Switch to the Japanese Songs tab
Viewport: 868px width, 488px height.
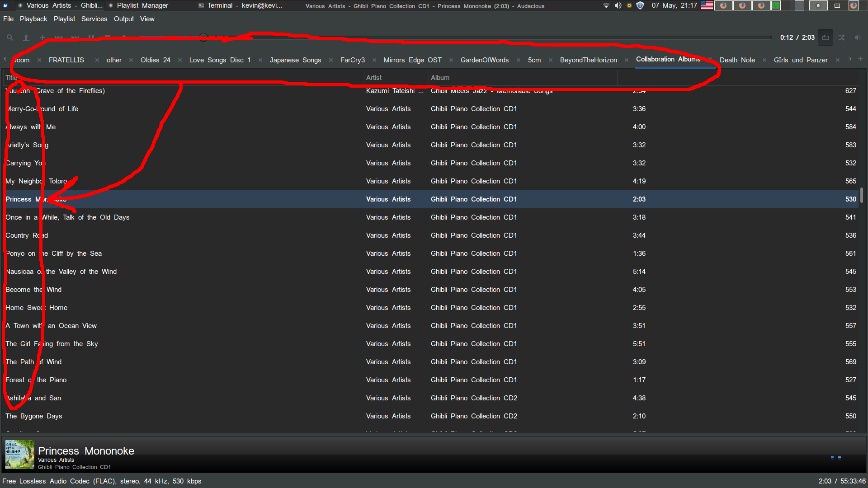coord(296,60)
